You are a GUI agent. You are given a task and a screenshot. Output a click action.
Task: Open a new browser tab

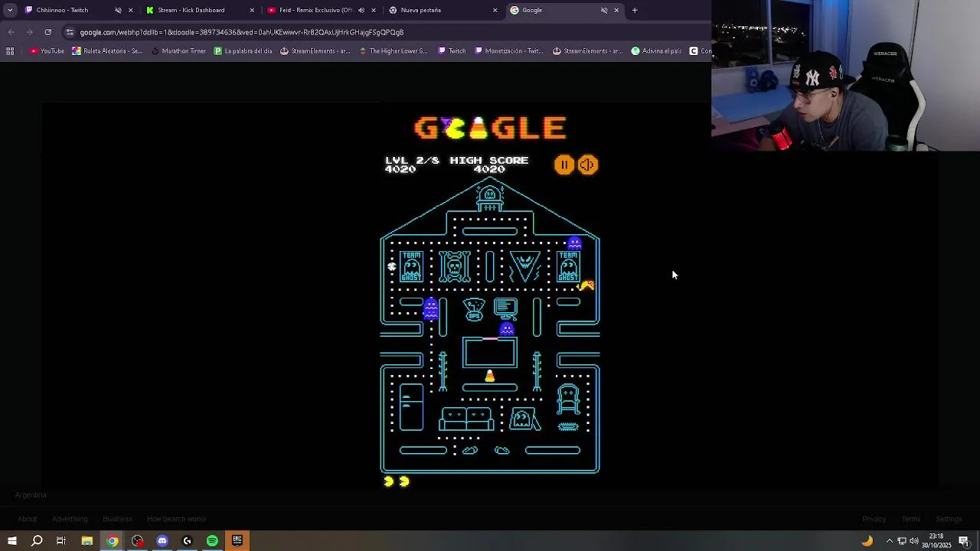(635, 10)
